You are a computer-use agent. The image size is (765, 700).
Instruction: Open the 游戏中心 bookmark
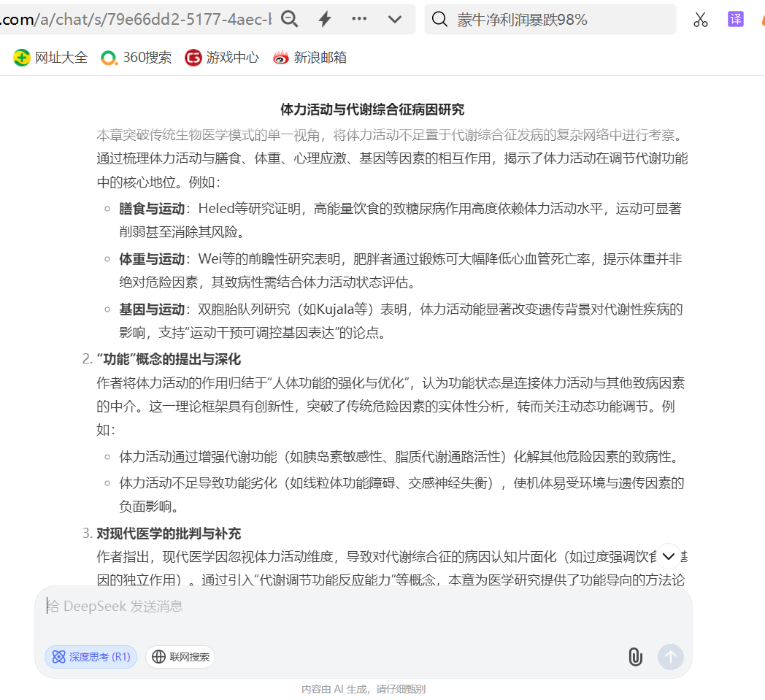[x=222, y=58]
